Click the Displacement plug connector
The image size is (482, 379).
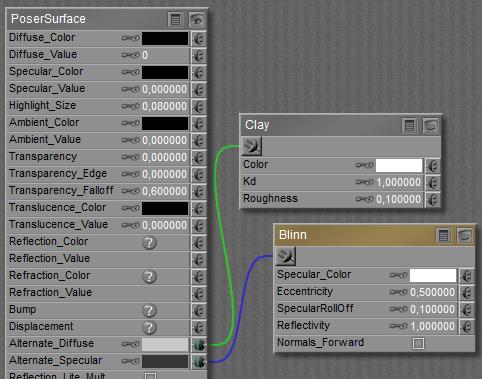pos(199,327)
